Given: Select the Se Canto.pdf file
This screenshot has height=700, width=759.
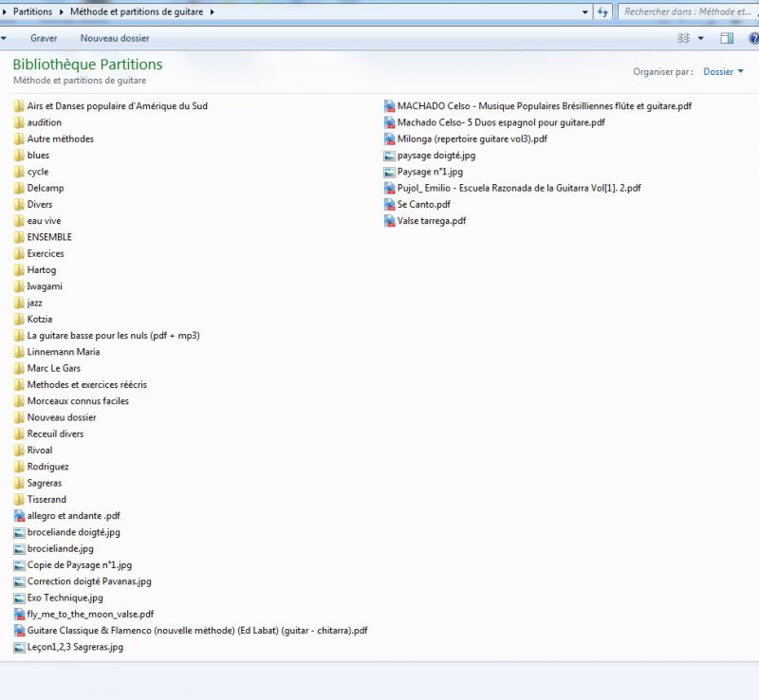Looking at the screenshot, I should point(423,204).
